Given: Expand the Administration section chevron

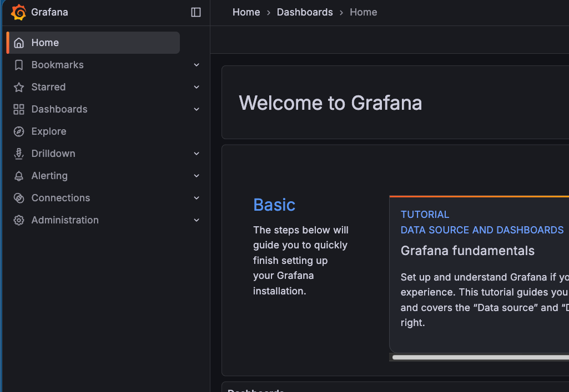Looking at the screenshot, I should click(x=197, y=220).
